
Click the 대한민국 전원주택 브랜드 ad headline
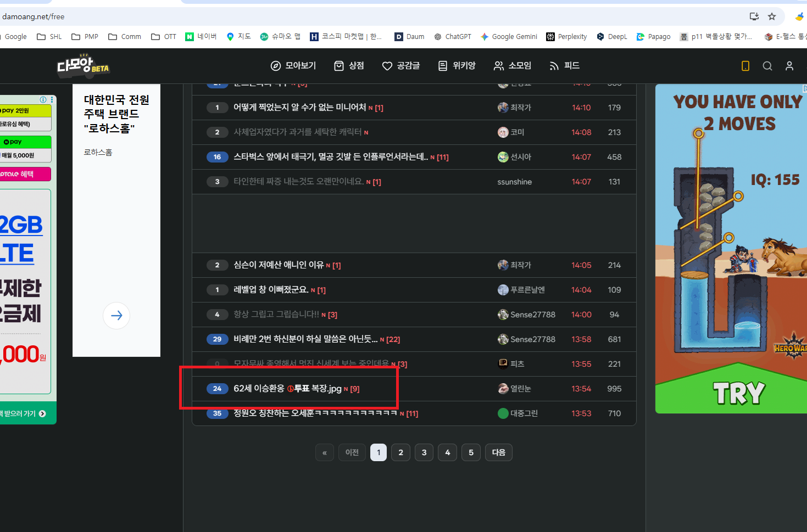point(116,114)
